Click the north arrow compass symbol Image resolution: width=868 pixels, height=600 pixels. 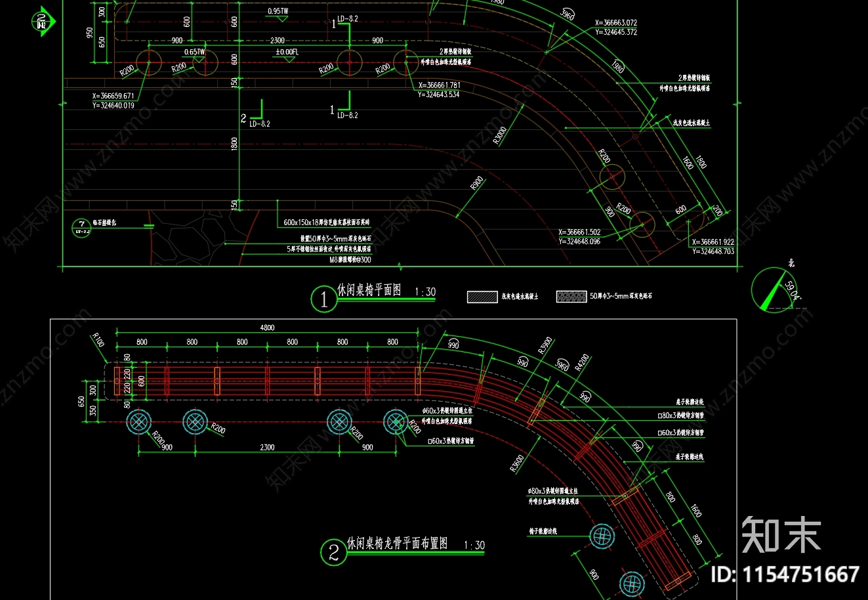tap(774, 289)
